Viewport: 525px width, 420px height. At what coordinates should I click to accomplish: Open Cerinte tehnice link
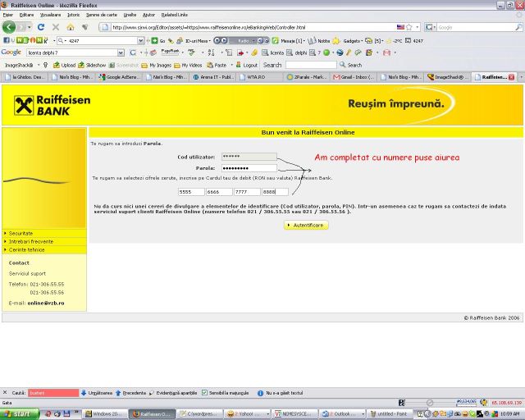(x=27, y=250)
